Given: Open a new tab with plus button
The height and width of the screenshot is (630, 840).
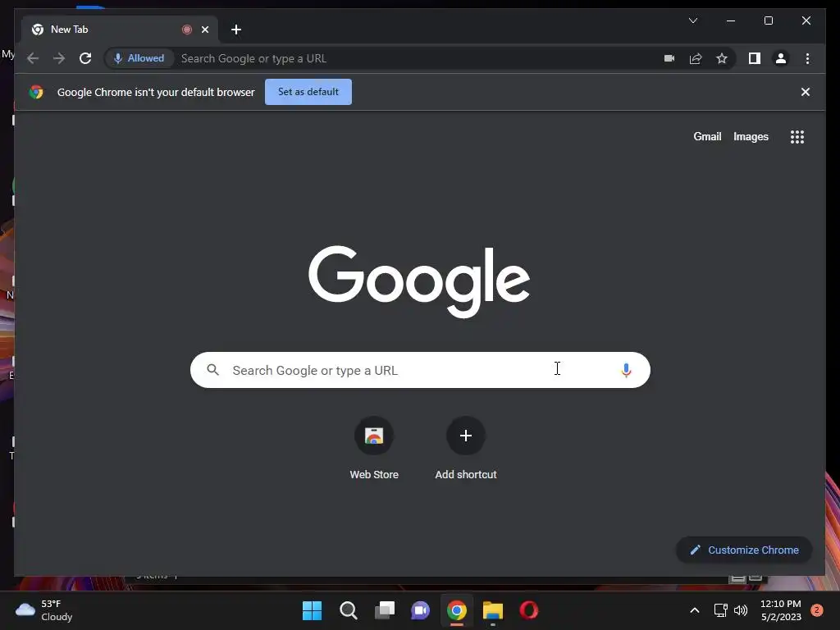Looking at the screenshot, I should [x=235, y=30].
